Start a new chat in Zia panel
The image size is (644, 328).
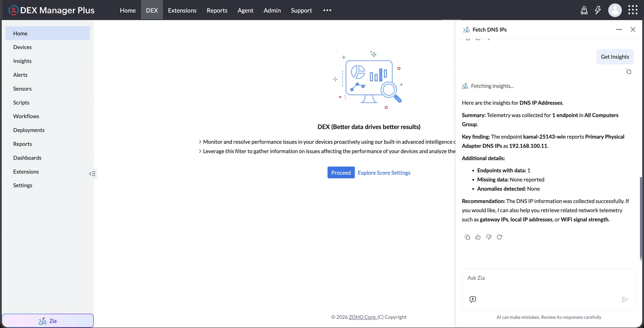[x=473, y=299]
